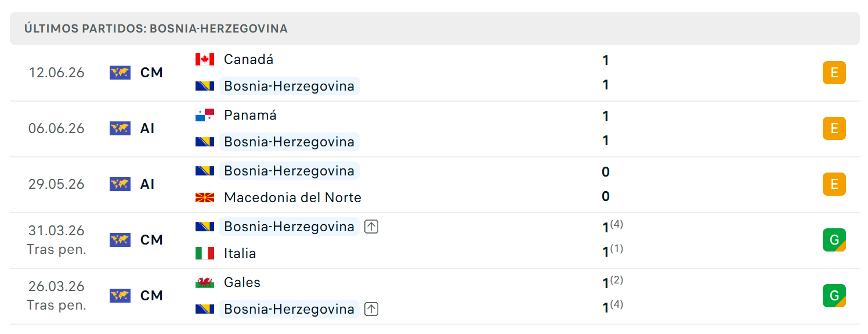Viewport: 868px width, 334px height.
Task: Click the Últimos Partidos: Bosnia-Herzegovina header
Action: tap(435, 28)
